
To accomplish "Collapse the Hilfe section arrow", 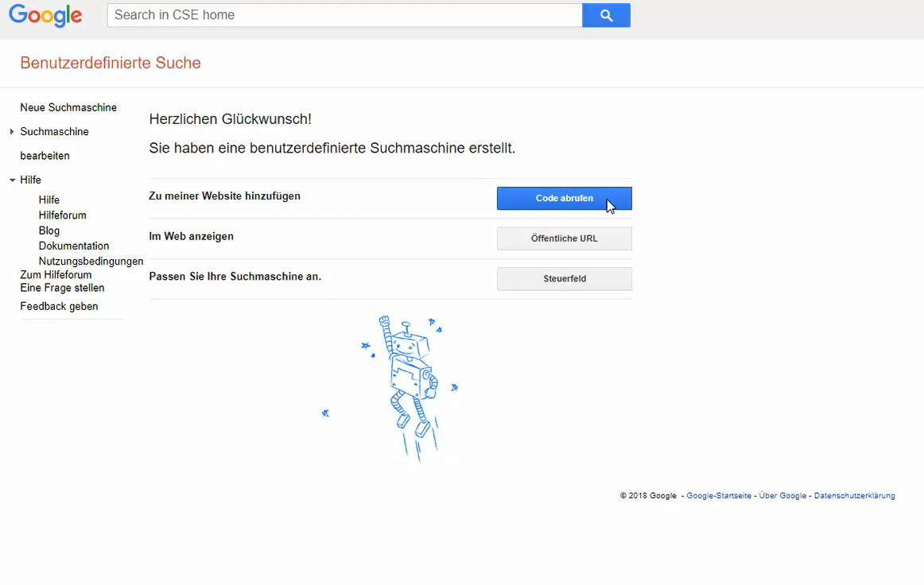I will (12, 180).
